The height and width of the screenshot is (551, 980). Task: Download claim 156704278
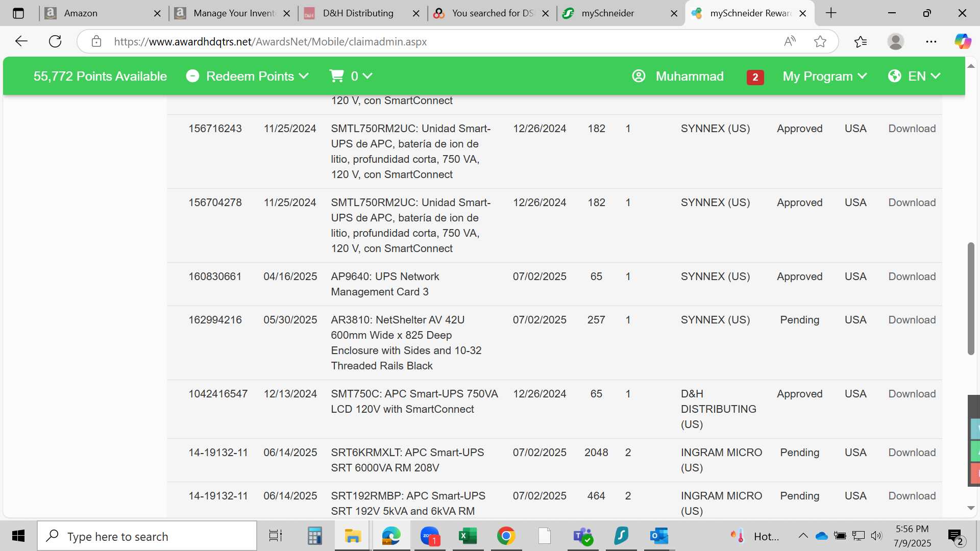point(912,203)
